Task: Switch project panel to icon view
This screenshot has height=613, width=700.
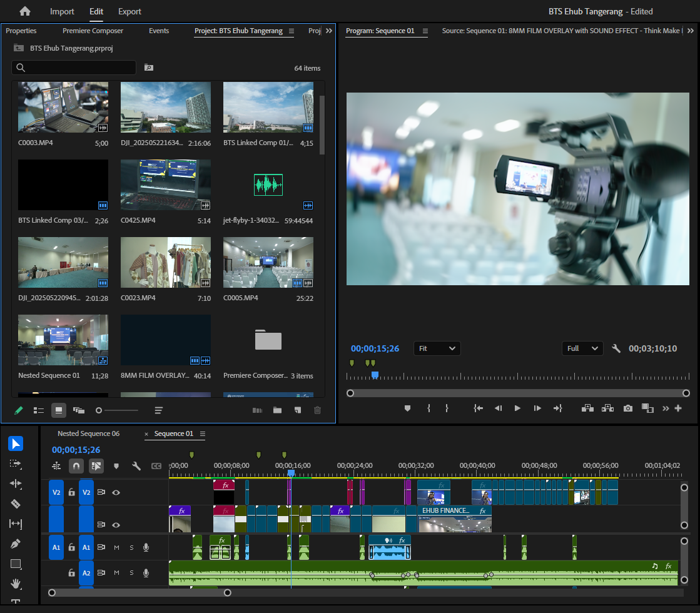Action: 58,410
